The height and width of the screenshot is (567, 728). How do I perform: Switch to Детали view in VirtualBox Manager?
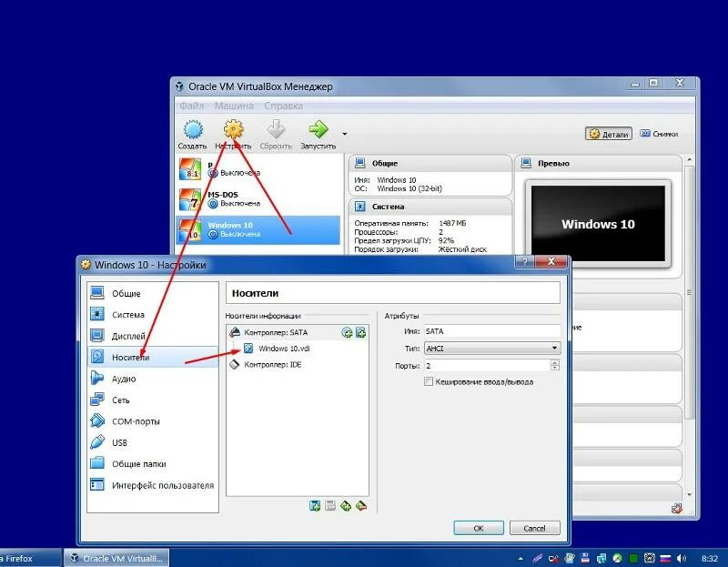(x=609, y=134)
